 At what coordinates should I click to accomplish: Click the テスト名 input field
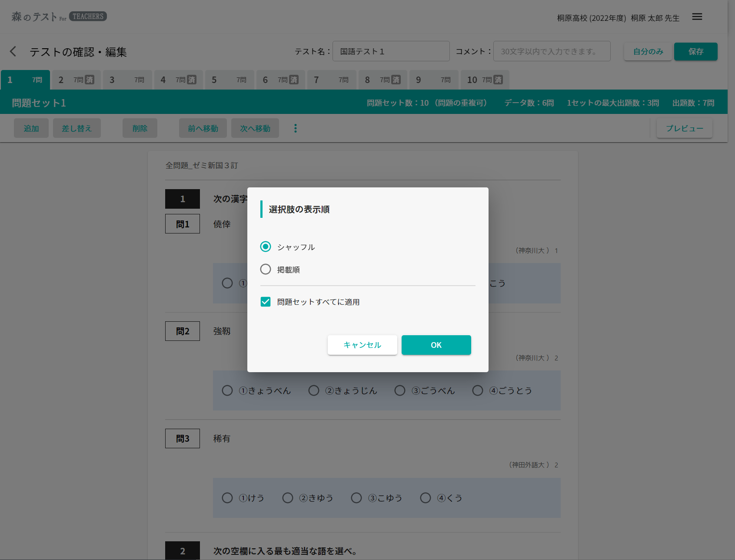(391, 51)
